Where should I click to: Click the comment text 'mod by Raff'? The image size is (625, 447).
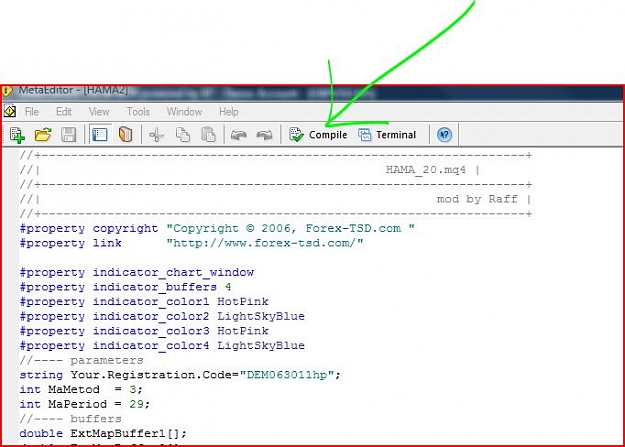coord(477,199)
